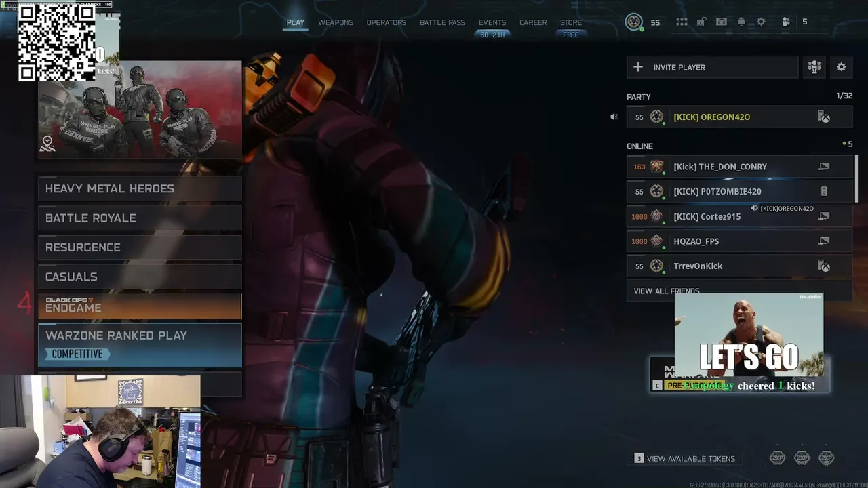Viewport: 868px width, 488px height.
Task: Open the Store tab
Action: tap(571, 22)
